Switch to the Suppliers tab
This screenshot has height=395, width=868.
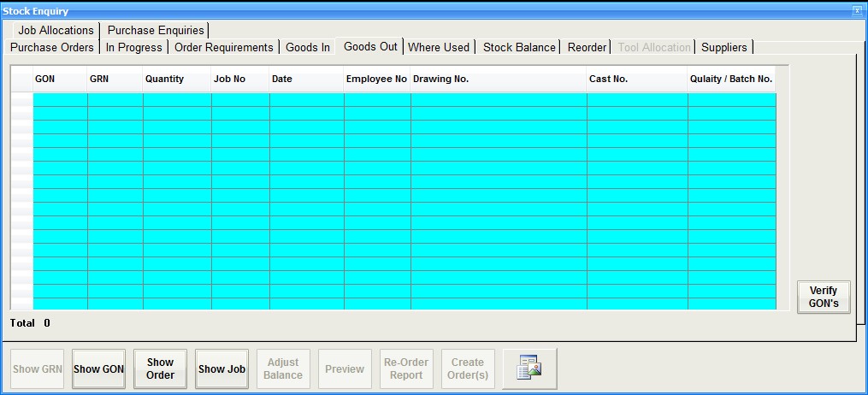point(723,47)
